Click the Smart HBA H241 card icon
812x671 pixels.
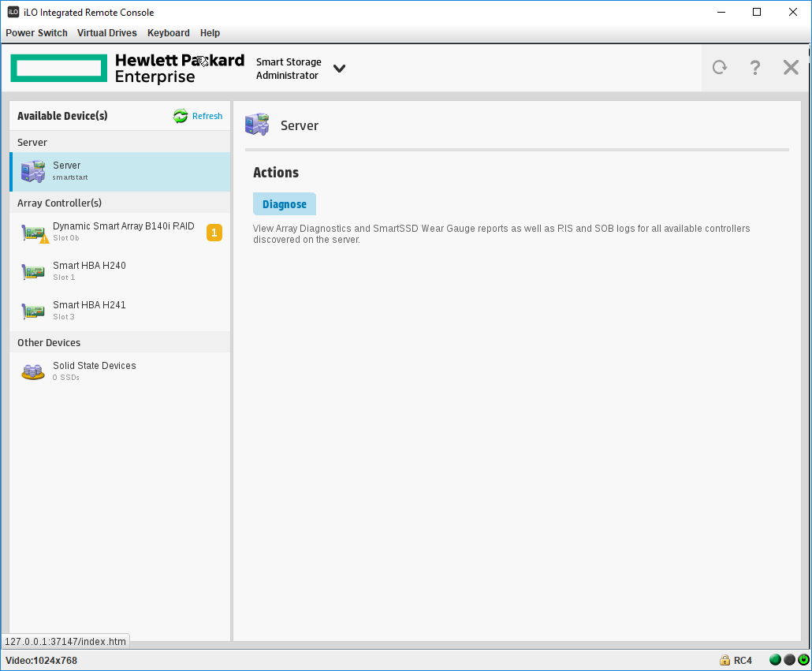coord(33,311)
